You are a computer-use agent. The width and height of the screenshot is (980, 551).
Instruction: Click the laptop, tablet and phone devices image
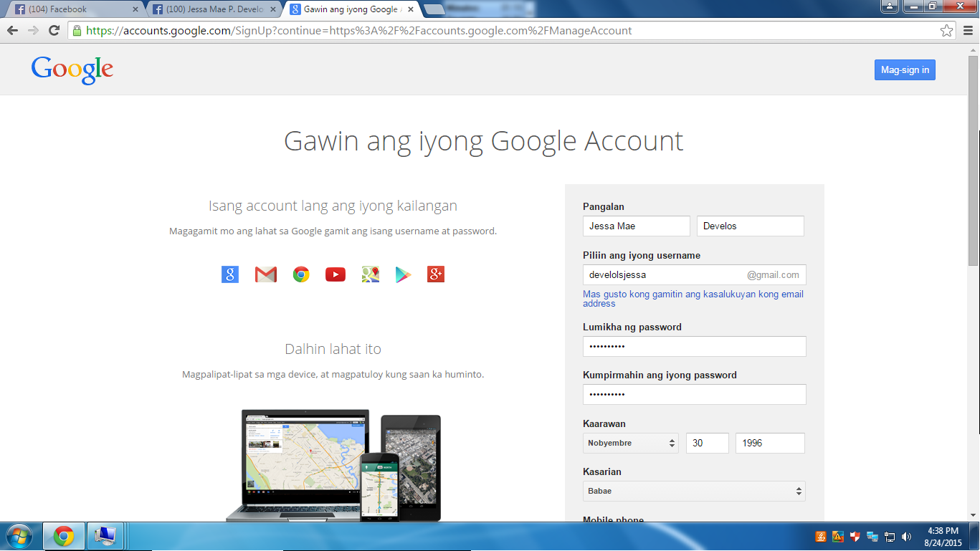[x=333, y=465]
